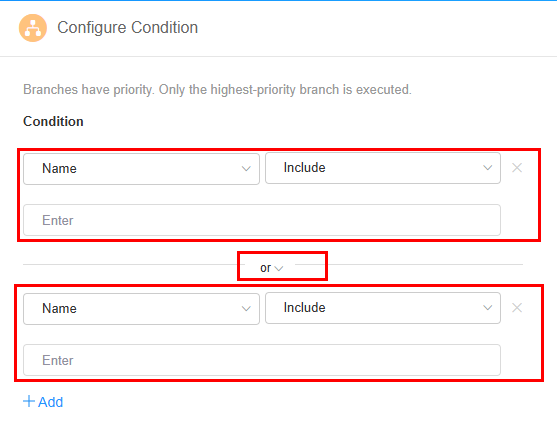Viewport: 557px width, 424px height.
Task: Click the Configure Condition panel title
Action: (128, 28)
